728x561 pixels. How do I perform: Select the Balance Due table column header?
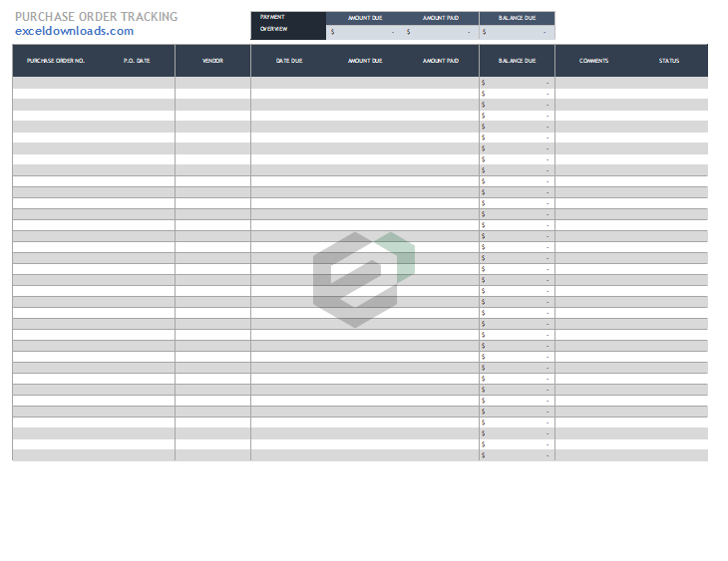[517, 61]
